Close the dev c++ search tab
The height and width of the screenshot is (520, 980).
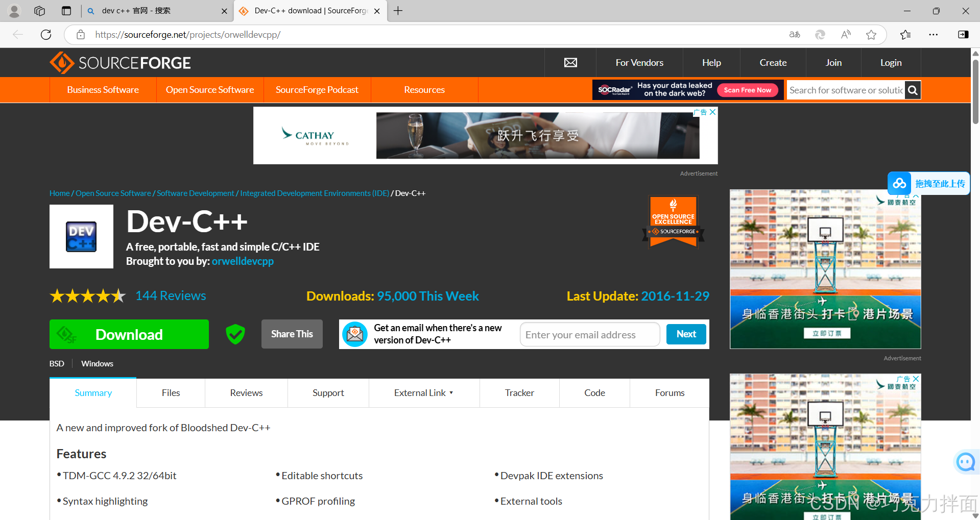click(x=224, y=11)
